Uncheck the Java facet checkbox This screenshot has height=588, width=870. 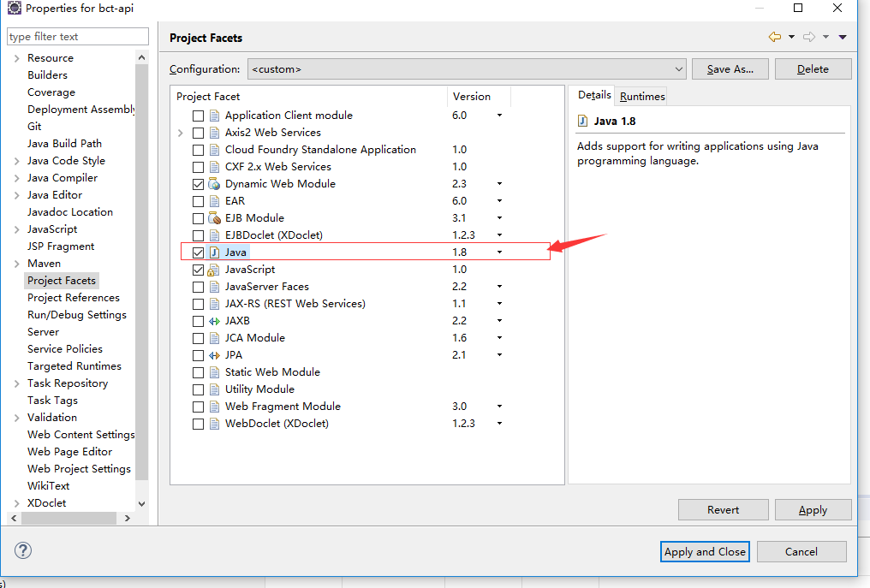click(198, 252)
